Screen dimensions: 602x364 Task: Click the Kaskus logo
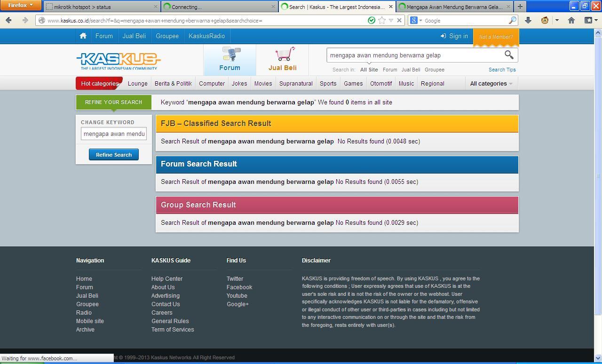click(119, 61)
